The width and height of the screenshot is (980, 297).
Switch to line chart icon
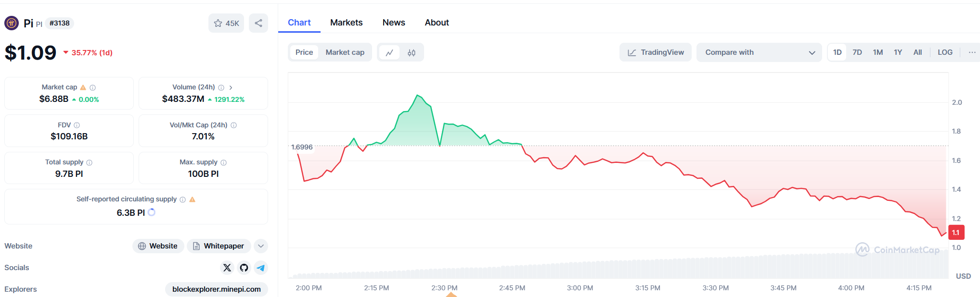click(389, 52)
